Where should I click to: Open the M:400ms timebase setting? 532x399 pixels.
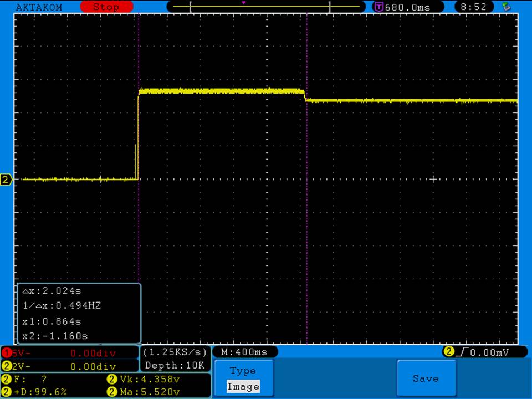coord(244,352)
